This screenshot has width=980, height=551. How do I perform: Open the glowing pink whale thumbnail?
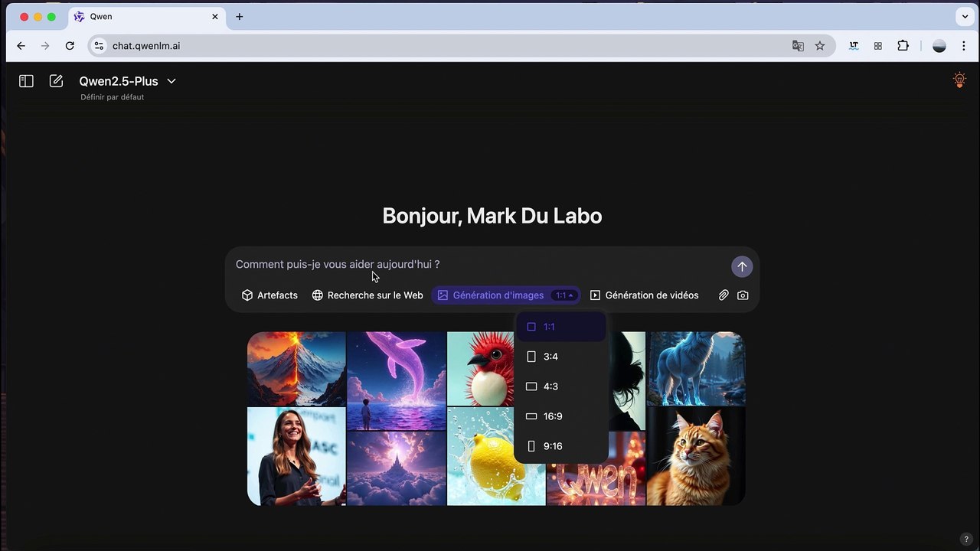point(397,381)
